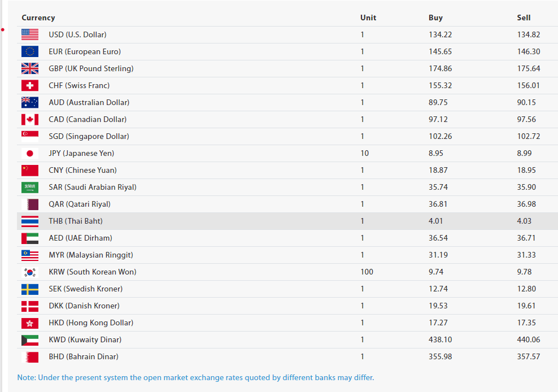Click the Sell column header
The height and width of the screenshot is (392, 558).
pyautogui.click(x=524, y=18)
